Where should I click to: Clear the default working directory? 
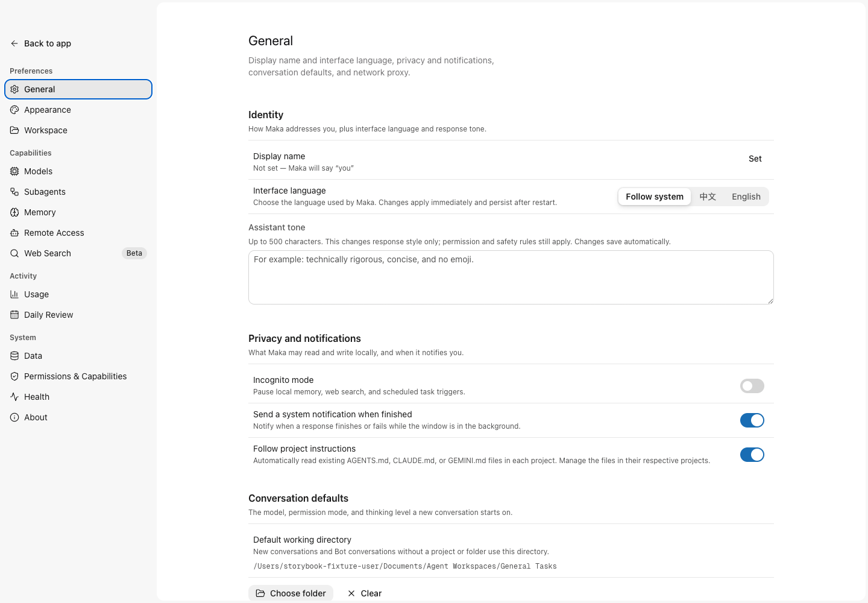pos(365,593)
